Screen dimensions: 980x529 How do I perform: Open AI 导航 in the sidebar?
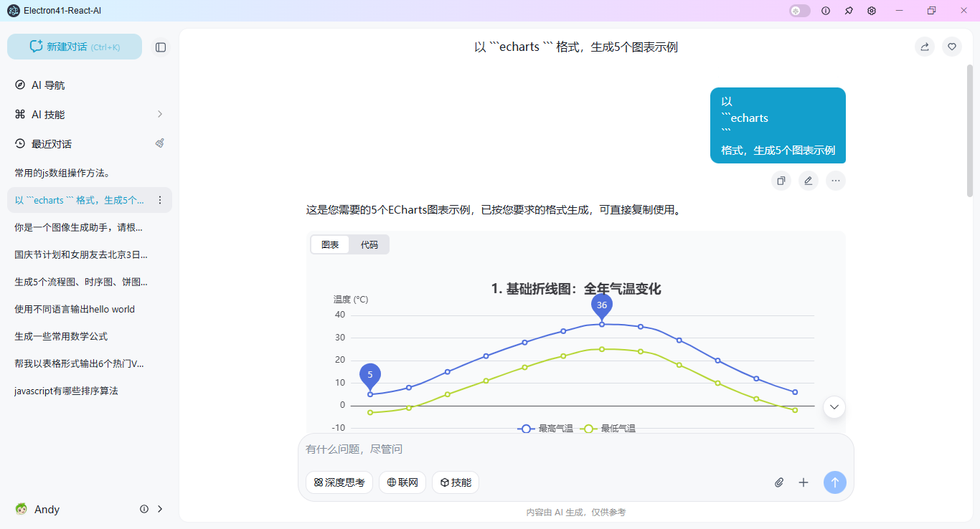90,85
